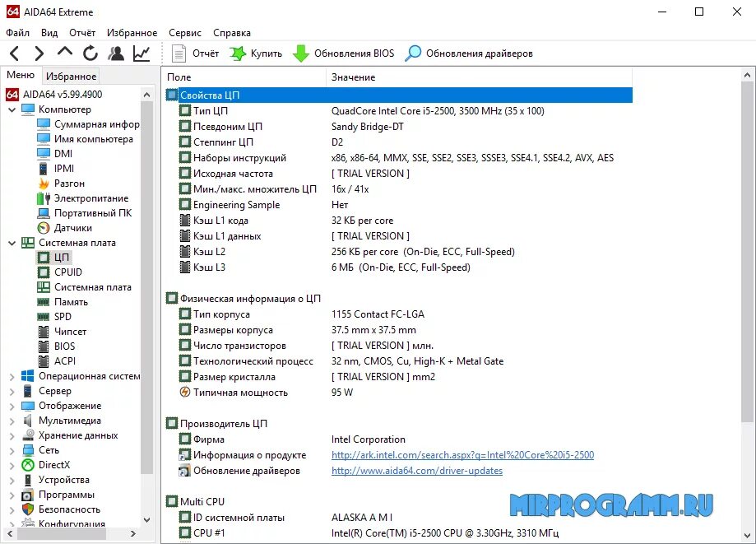756x544 pixels.
Task: Expand the Сеть tree node
Action: 12,450
